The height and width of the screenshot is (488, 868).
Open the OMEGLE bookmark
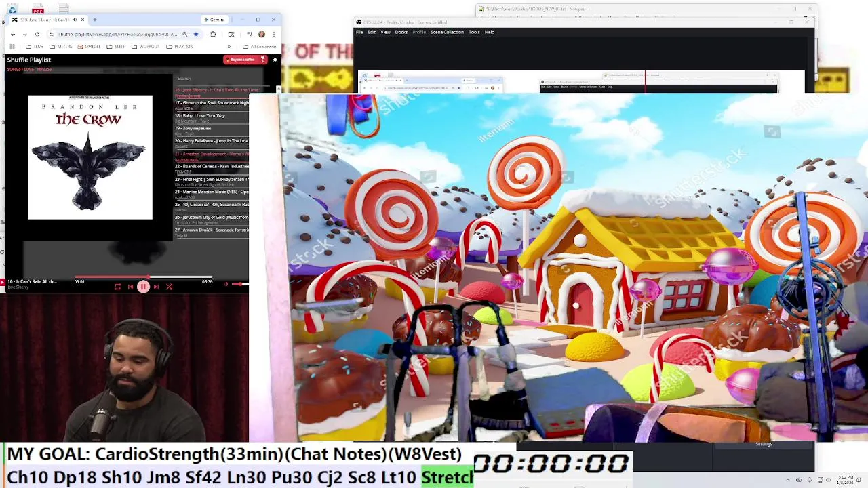(90, 47)
